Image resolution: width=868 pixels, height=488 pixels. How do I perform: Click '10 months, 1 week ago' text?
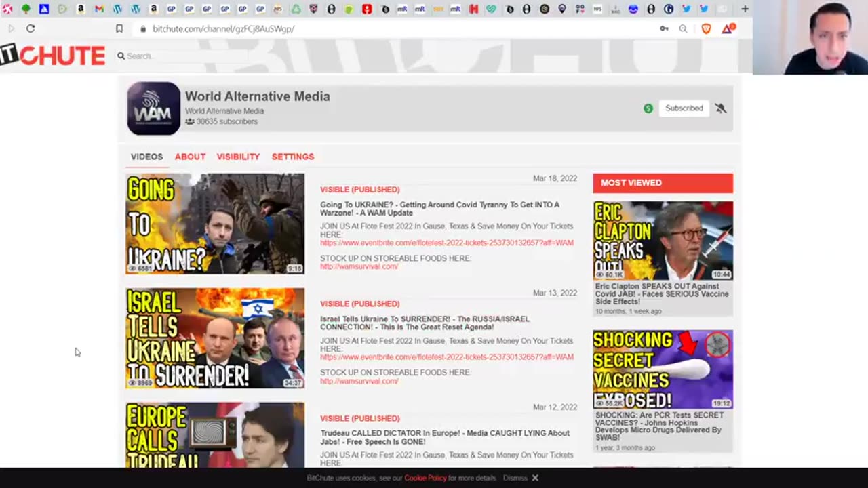click(x=628, y=312)
